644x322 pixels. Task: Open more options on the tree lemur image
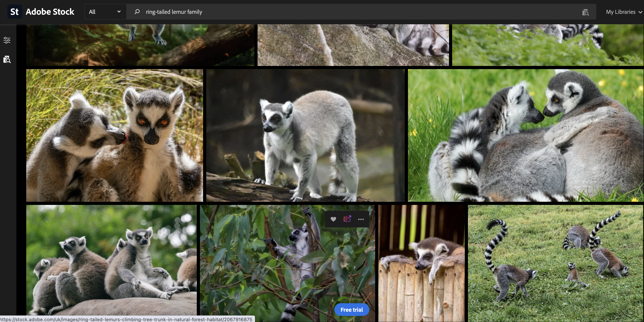(x=361, y=219)
